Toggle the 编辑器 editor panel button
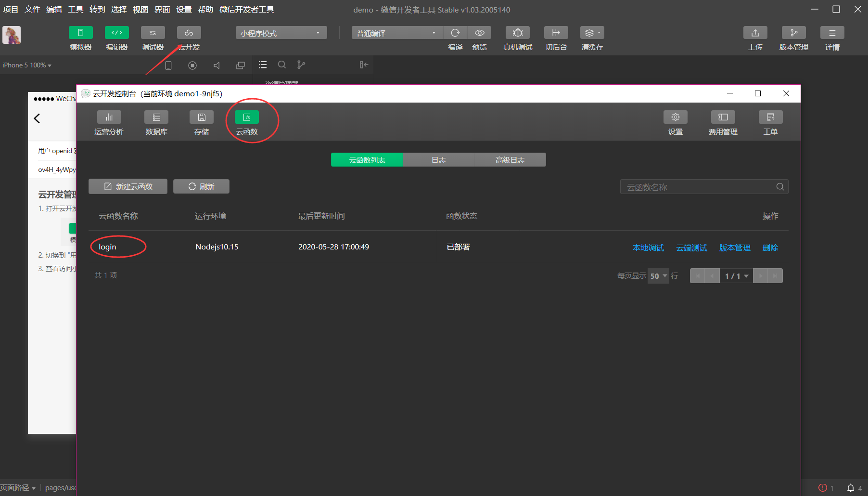 [117, 33]
